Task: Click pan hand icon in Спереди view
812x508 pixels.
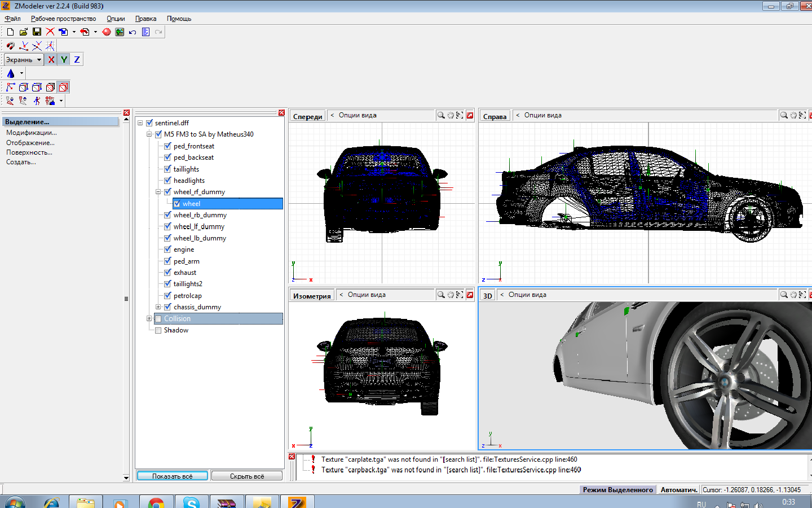Action: click(451, 115)
